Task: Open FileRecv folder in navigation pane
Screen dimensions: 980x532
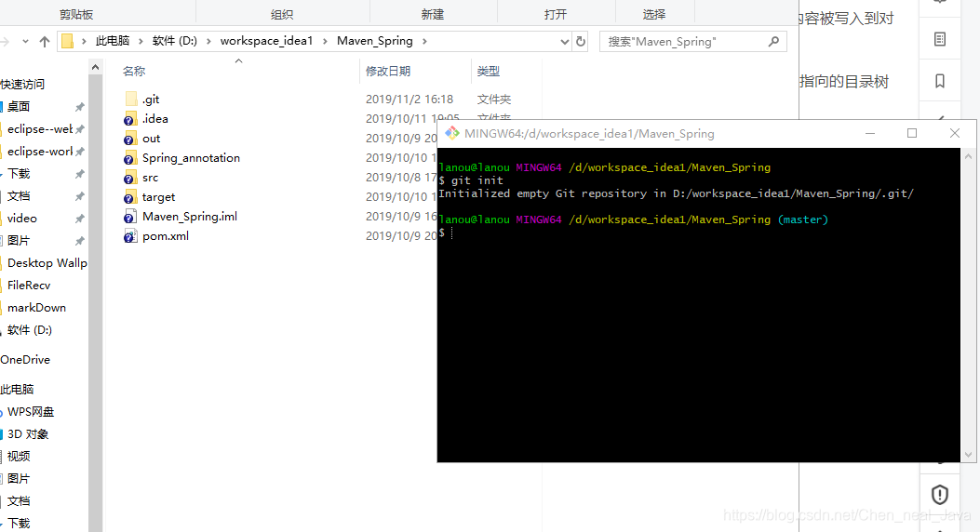Action: pyautogui.click(x=29, y=286)
